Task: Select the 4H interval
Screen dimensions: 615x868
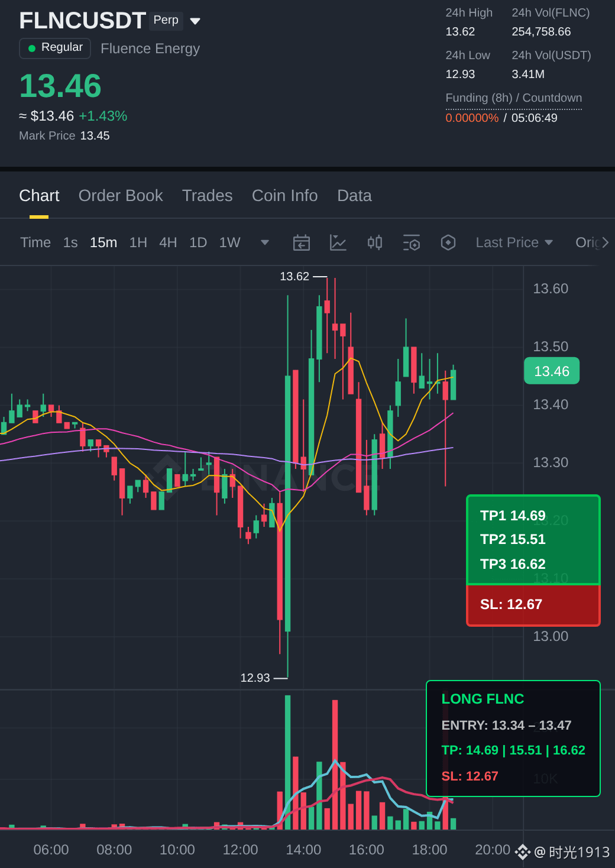Action: tap(168, 242)
